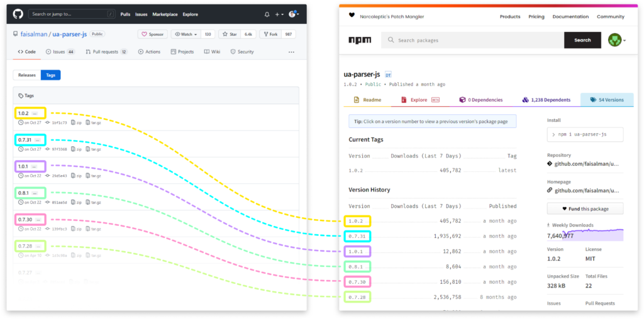Open npm Pricing link

[x=536, y=17]
